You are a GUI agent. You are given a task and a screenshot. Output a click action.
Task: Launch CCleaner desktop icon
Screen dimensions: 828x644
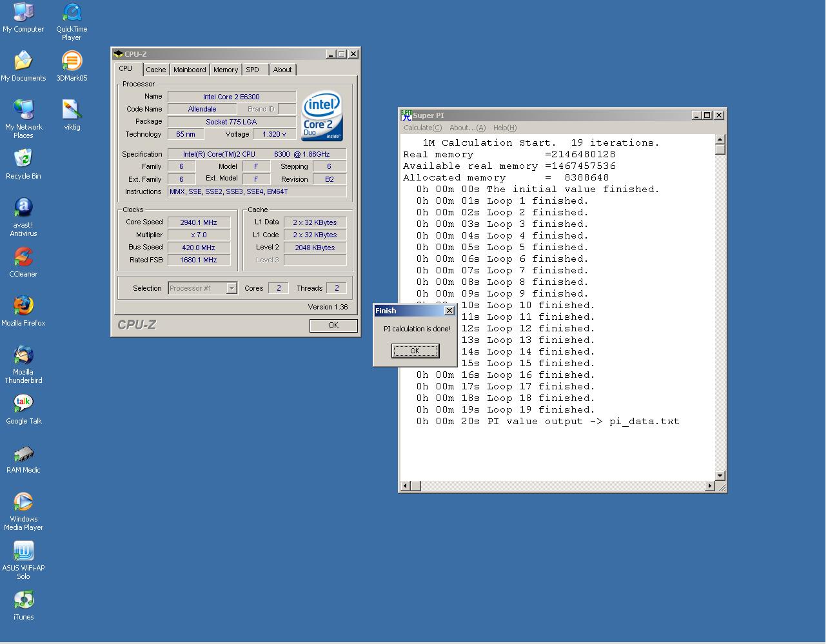(x=23, y=262)
